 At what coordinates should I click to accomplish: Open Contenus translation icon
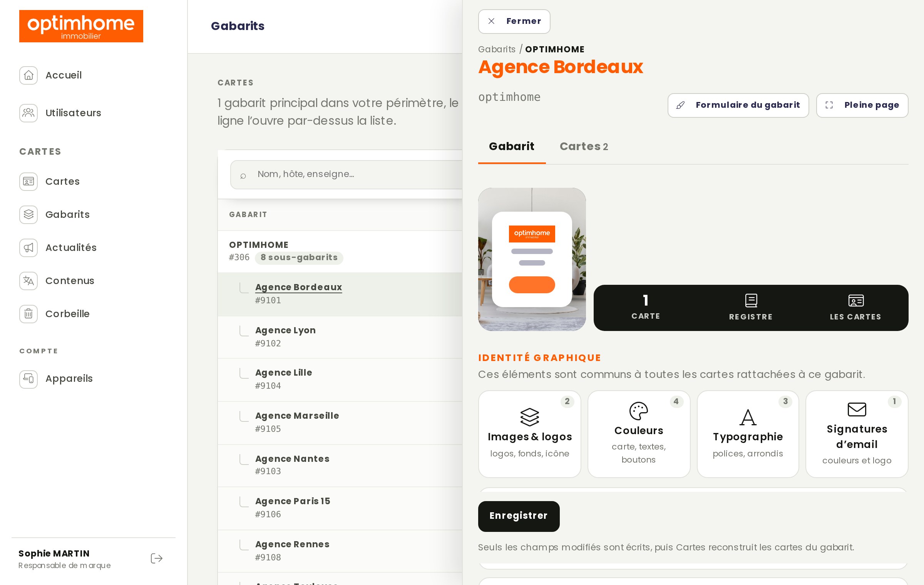[x=28, y=281]
